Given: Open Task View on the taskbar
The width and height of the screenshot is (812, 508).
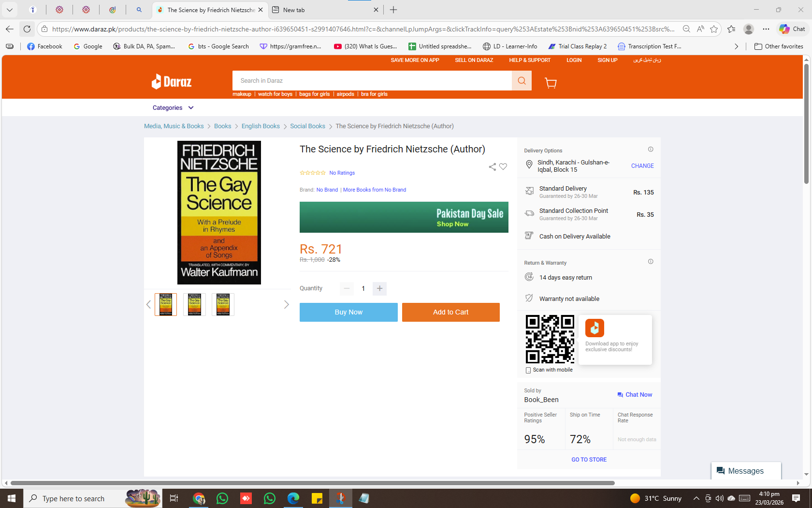Looking at the screenshot, I should click(x=174, y=498).
